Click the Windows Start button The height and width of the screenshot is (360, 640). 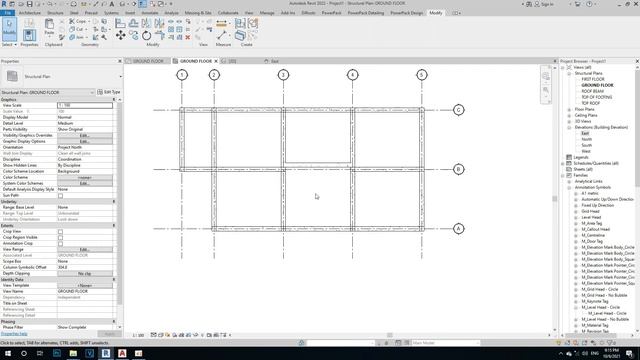tap(7, 353)
